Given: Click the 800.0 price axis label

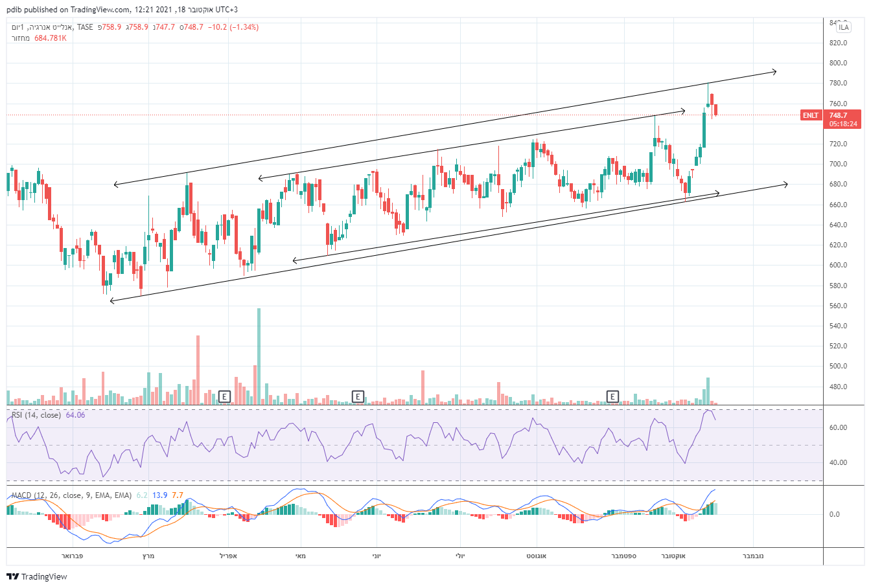Looking at the screenshot, I should point(839,63).
